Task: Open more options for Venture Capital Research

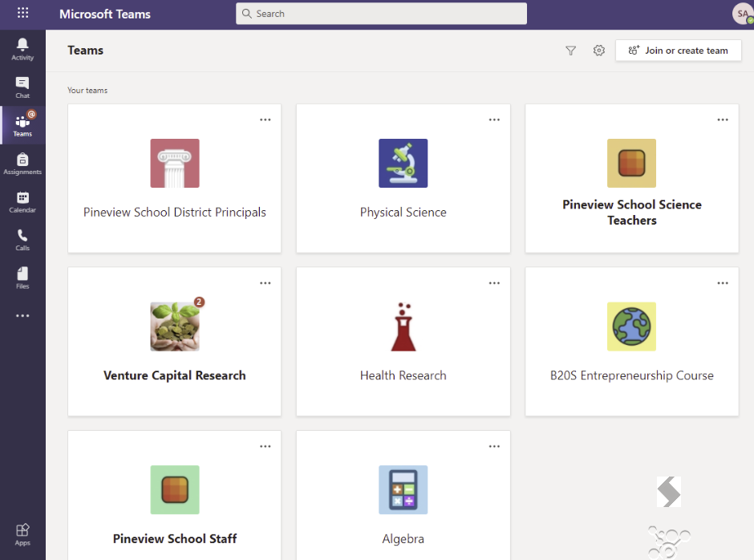Action: (x=266, y=283)
